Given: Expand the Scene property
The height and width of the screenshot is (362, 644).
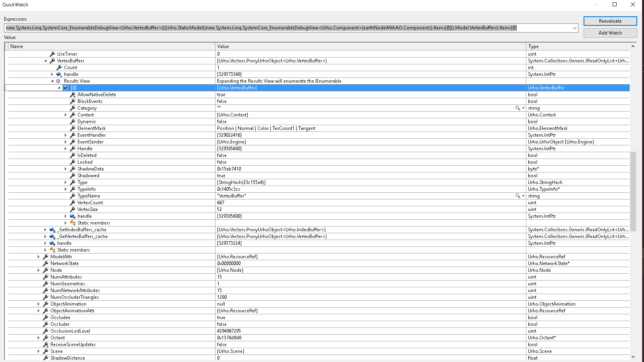Looking at the screenshot, I should (x=39, y=351).
